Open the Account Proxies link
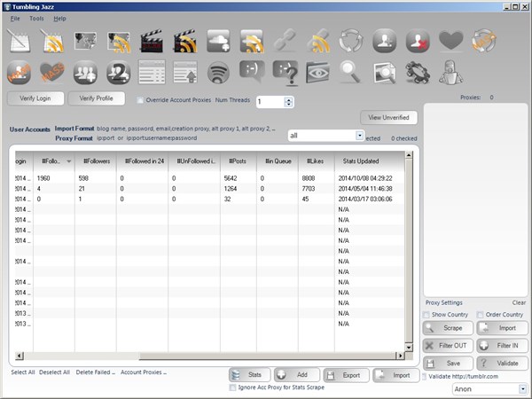The height and width of the screenshot is (399, 532). coord(144,372)
